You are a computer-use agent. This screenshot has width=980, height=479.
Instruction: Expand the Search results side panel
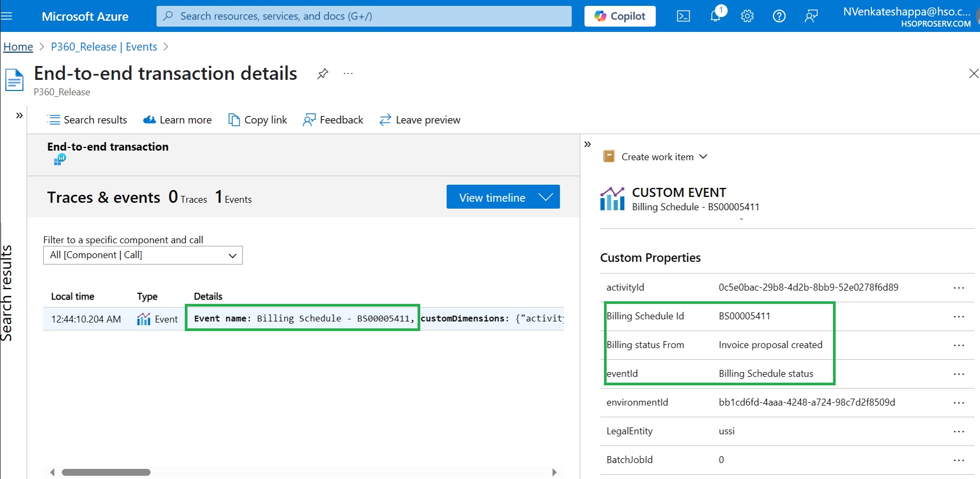click(19, 115)
